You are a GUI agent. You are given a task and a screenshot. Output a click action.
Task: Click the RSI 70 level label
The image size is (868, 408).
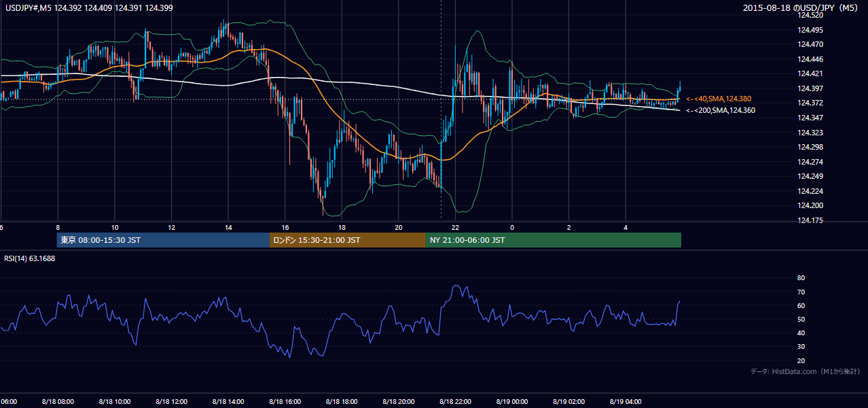pyautogui.click(x=801, y=292)
